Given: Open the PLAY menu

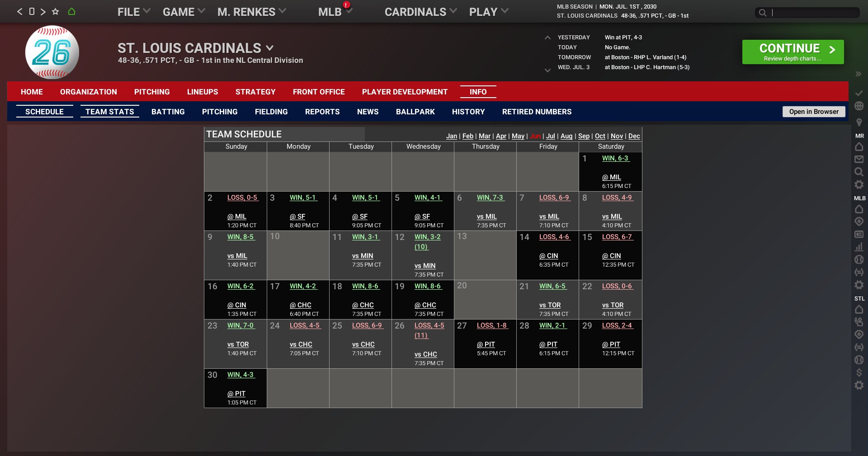Looking at the screenshot, I should [489, 12].
